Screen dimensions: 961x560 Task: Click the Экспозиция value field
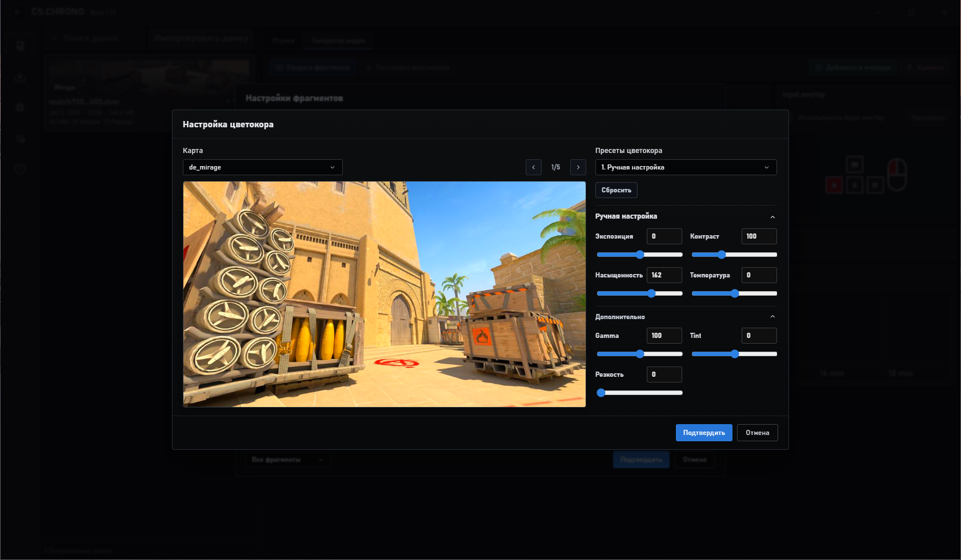[x=664, y=236]
